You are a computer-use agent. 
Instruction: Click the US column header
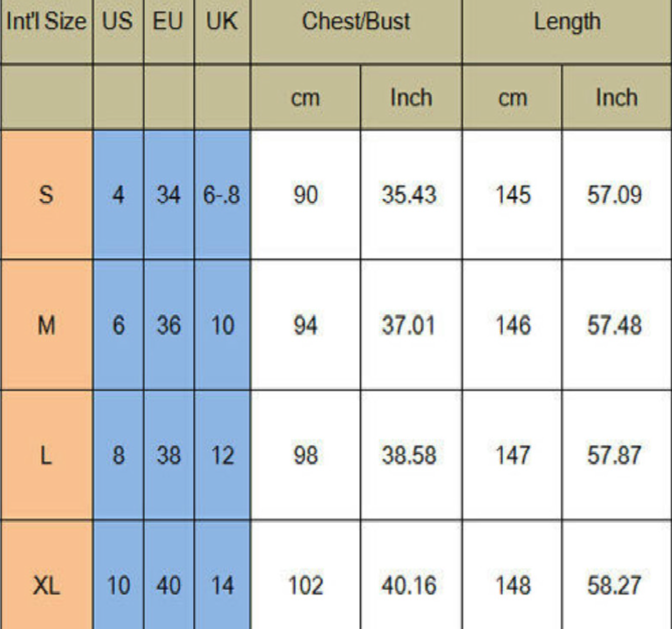click(x=117, y=22)
